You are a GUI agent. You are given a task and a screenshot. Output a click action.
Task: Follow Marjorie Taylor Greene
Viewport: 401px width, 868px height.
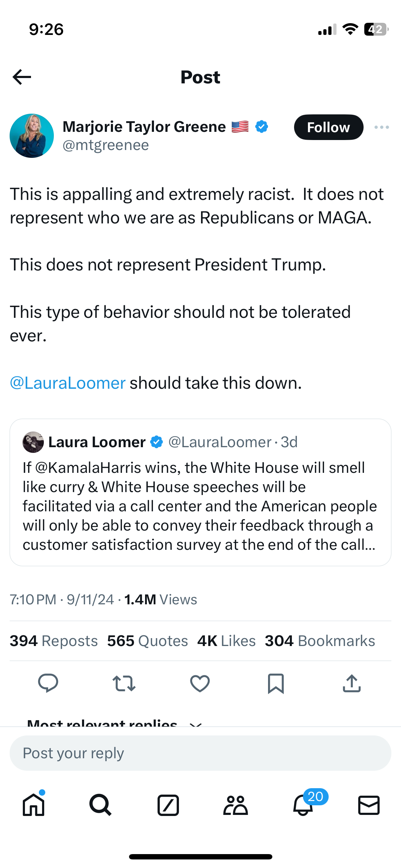pos(328,127)
